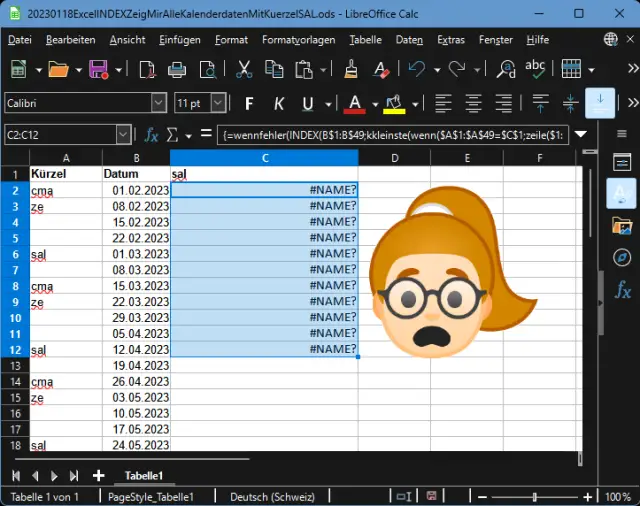Toggle the Align Bottom button
The height and width of the screenshot is (506, 640).
click(600, 103)
